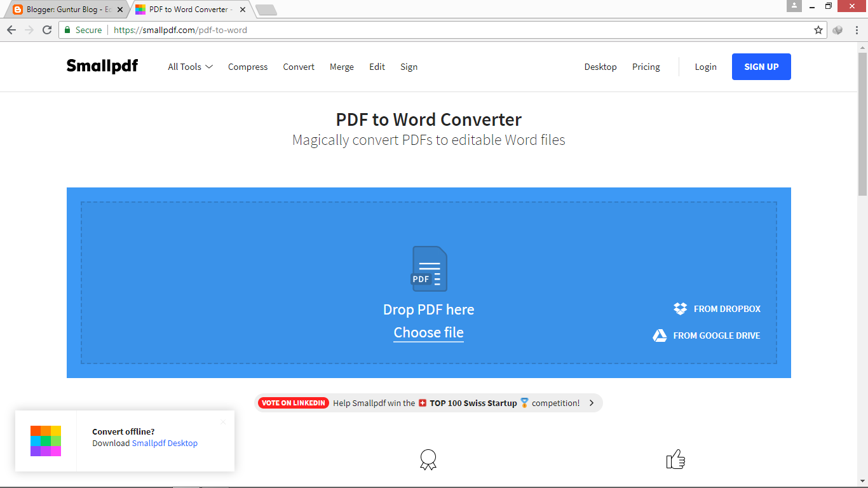The height and width of the screenshot is (488, 868).
Task: Open a new browser tab
Action: click(x=266, y=10)
